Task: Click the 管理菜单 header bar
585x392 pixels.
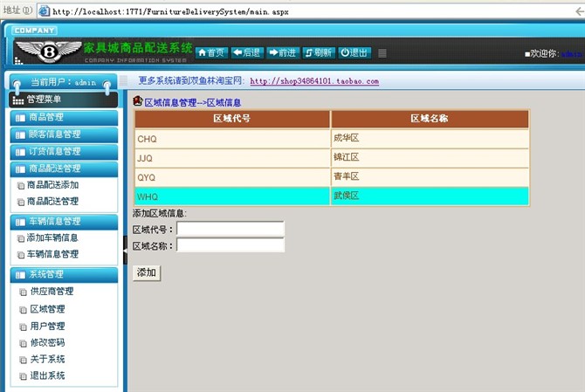Action: coord(64,100)
